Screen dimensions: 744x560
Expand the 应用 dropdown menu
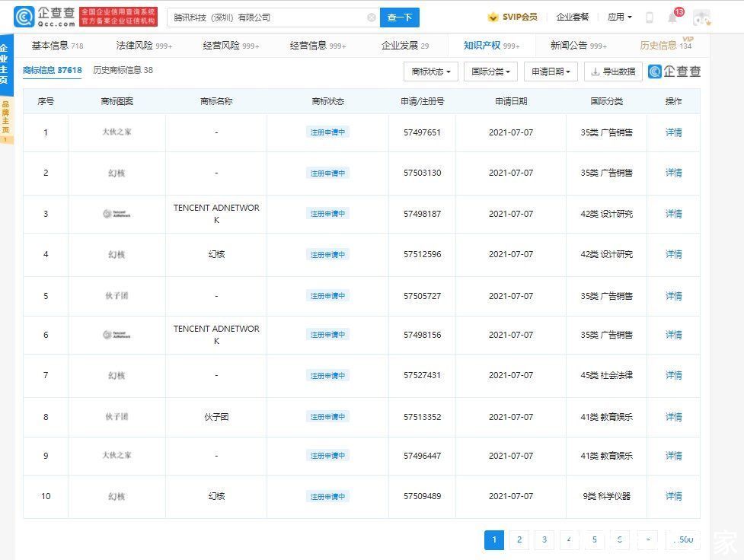click(x=619, y=17)
